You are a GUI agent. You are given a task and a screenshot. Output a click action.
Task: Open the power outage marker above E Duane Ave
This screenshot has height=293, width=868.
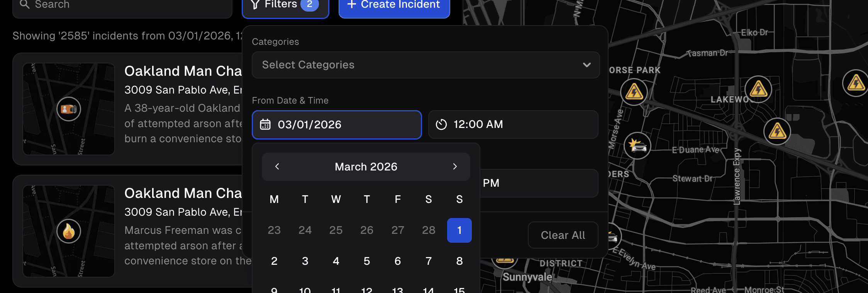(777, 132)
